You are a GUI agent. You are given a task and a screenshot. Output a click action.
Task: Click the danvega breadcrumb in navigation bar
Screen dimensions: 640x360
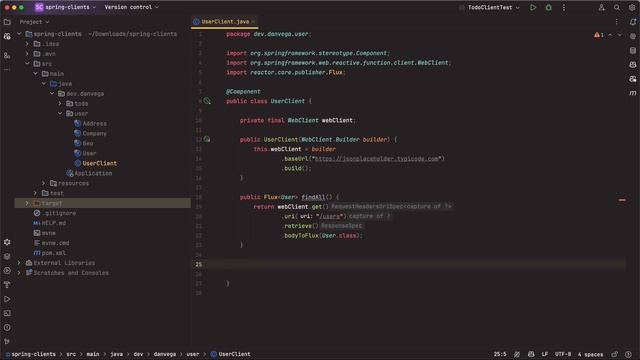point(165,354)
